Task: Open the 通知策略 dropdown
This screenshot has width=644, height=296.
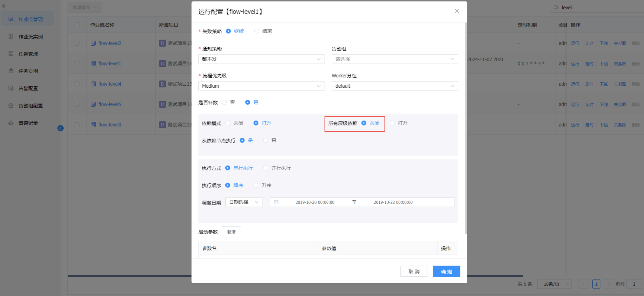Action: (x=261, y=59)
